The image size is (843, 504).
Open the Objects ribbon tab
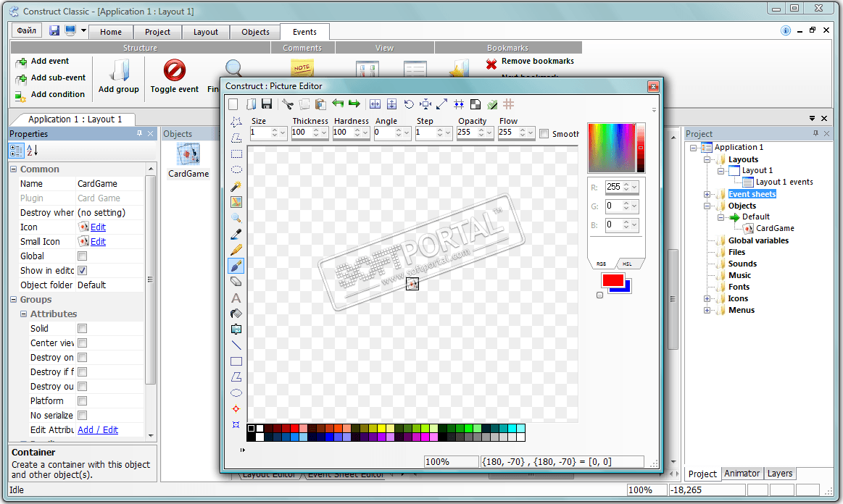pyautogui.click(x=255, y=33)
